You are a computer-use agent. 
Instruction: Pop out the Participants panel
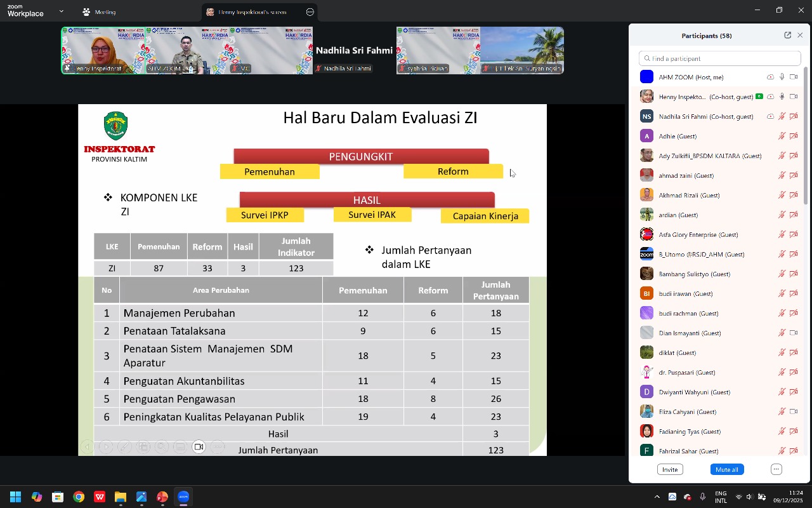tap(787, 36)
